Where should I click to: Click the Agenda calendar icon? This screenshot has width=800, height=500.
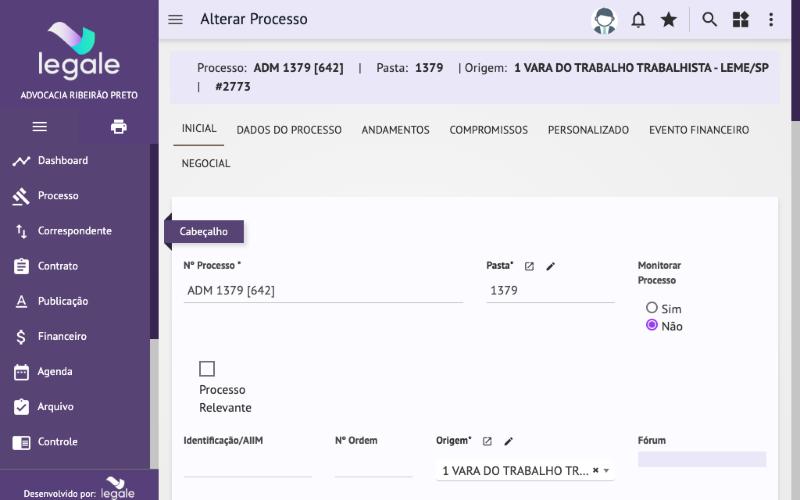pos(21,372)
